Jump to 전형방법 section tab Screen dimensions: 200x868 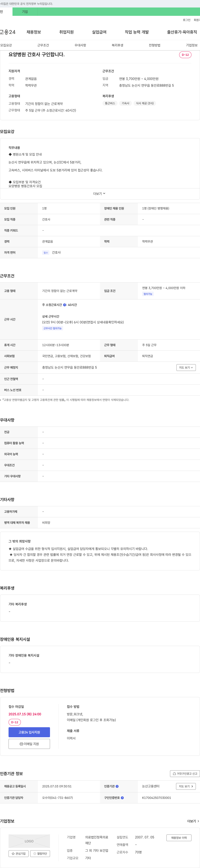tap(154, 45)
